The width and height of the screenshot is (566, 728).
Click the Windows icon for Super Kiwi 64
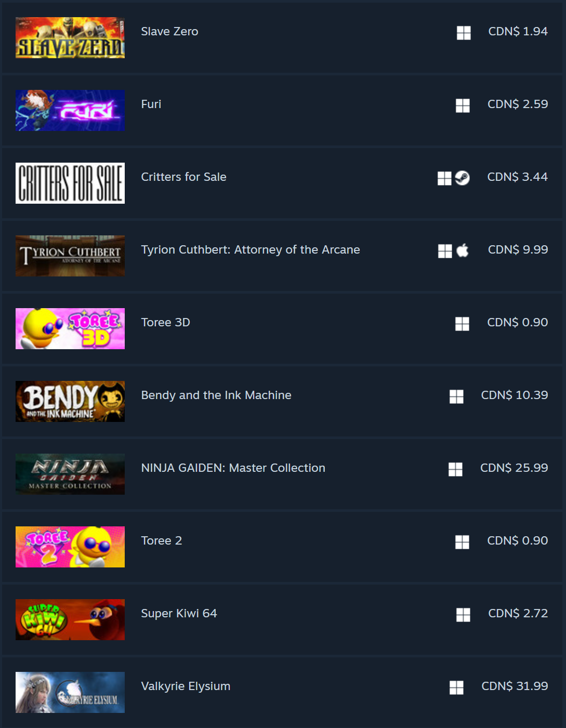(463, 615)
